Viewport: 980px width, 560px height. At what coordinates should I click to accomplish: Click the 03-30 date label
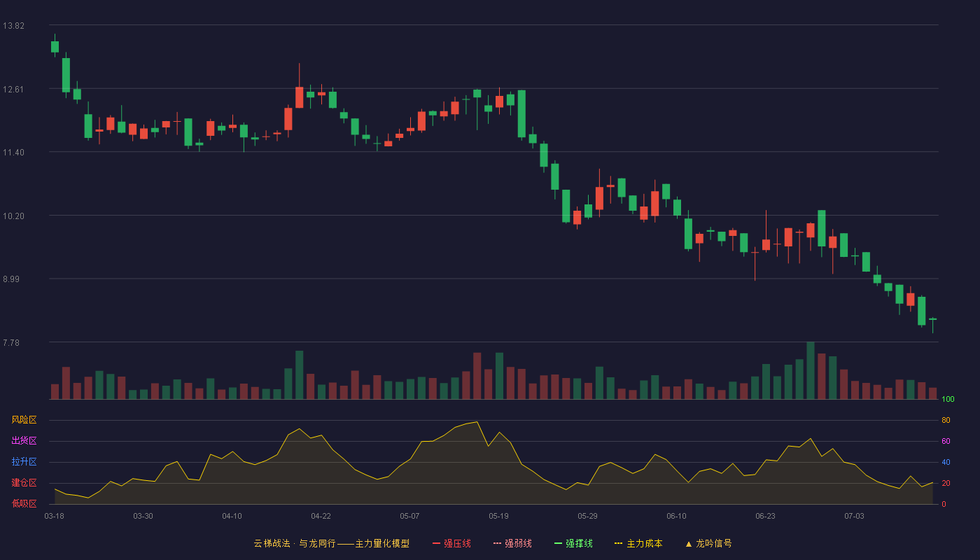pyautogui.click(x=143, y=516)
